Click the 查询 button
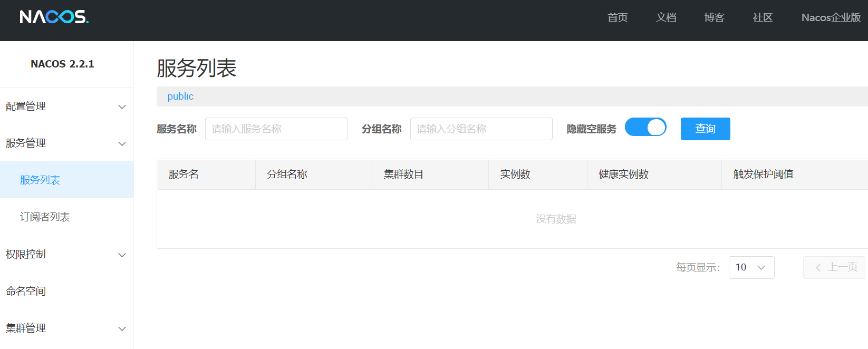868x349 pixels. (x=705, y=129)
